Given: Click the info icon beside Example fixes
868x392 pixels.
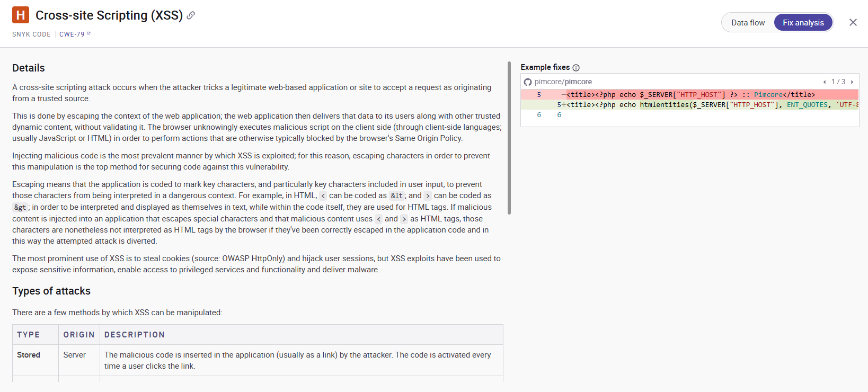Looking at the screenshot, I should click(576, 68).
